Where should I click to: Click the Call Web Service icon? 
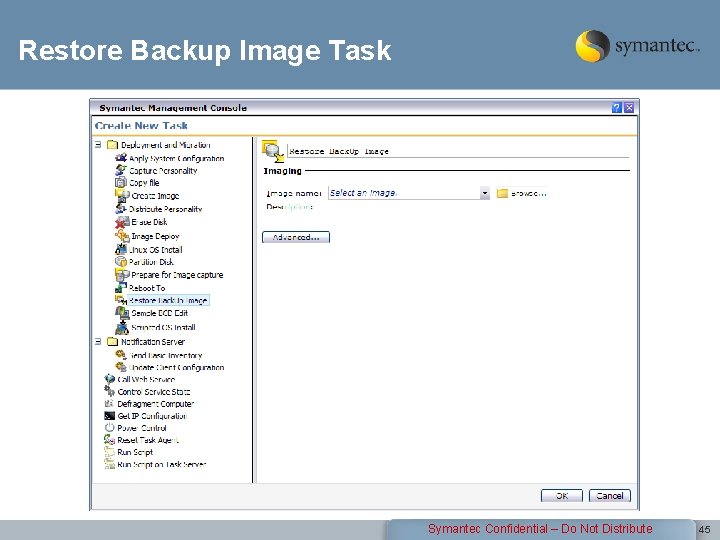click(x=109, y=379)
